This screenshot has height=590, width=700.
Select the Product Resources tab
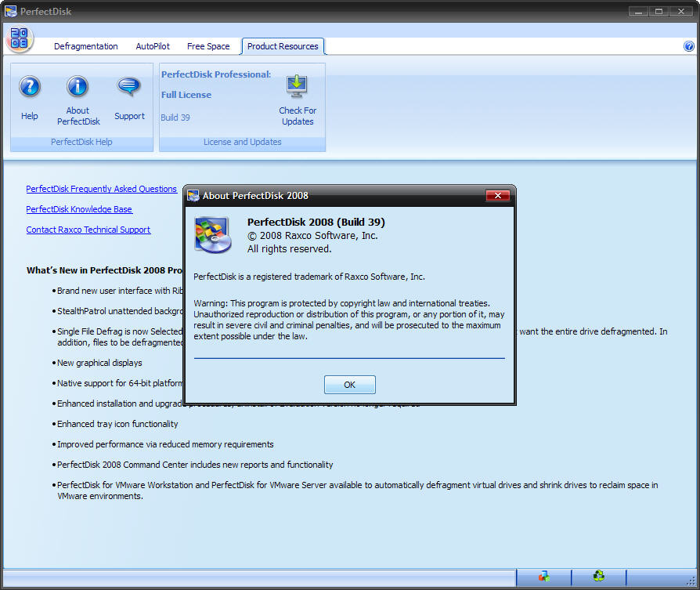283,46
